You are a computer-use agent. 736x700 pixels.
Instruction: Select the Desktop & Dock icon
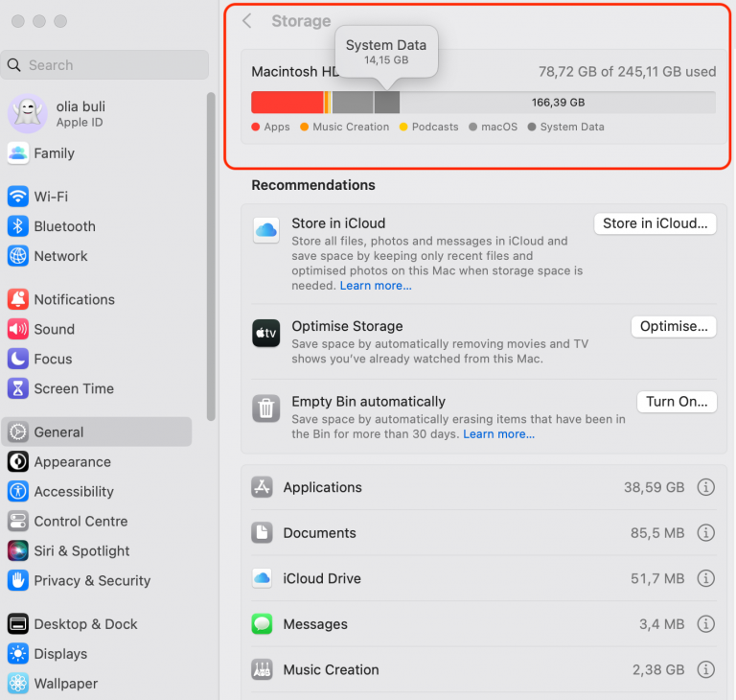[18, 624]
